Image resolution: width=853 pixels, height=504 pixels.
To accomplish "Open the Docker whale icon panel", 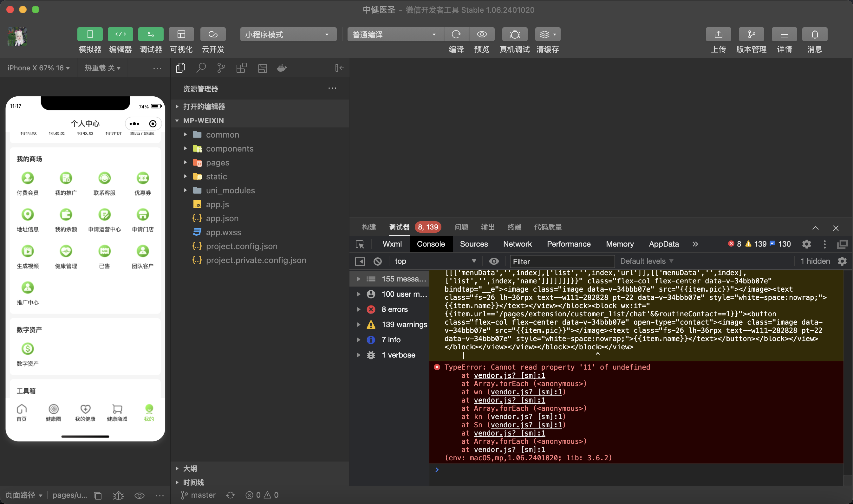I will [x=282, y=68].
